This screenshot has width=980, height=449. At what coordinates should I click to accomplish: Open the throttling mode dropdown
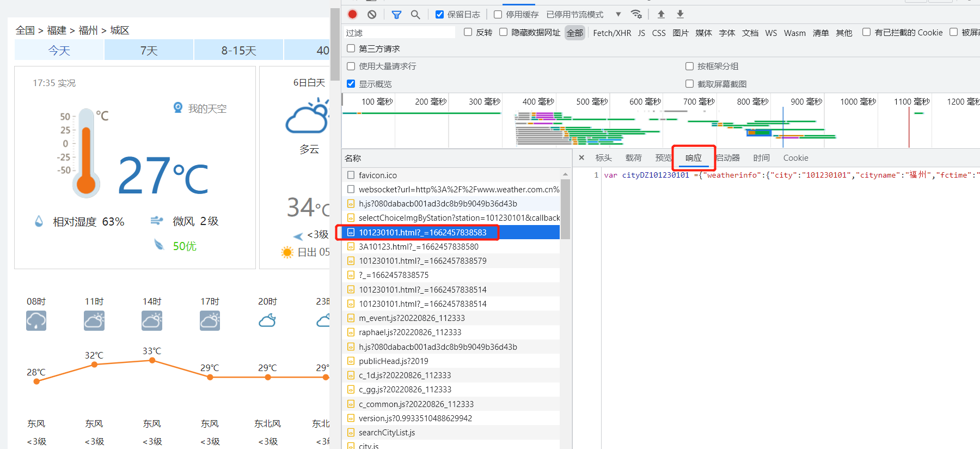(584, 15)
